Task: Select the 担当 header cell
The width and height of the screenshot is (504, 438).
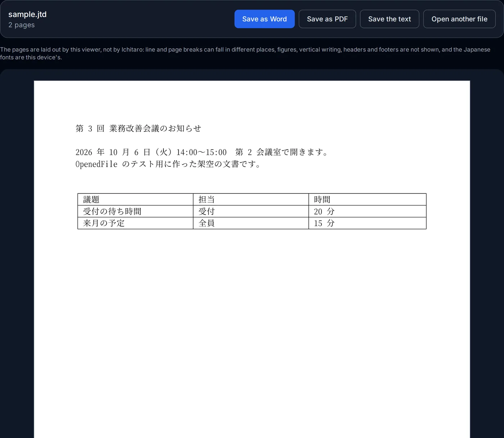Action: pos(251,200)
